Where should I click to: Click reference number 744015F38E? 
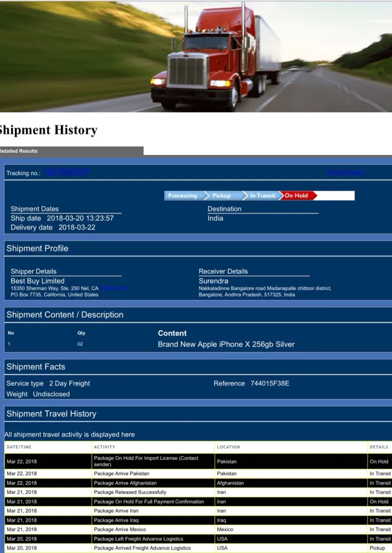point(270,383)
